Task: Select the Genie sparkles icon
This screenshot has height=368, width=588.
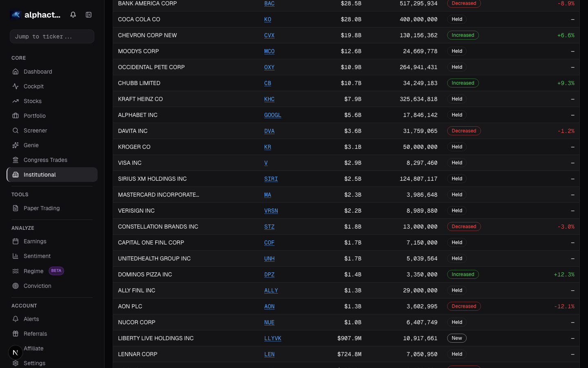Action: point(16,145)
